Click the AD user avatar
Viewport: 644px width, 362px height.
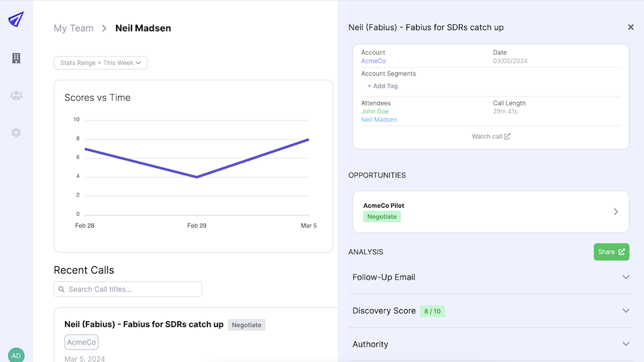click(x=16, y=355)
